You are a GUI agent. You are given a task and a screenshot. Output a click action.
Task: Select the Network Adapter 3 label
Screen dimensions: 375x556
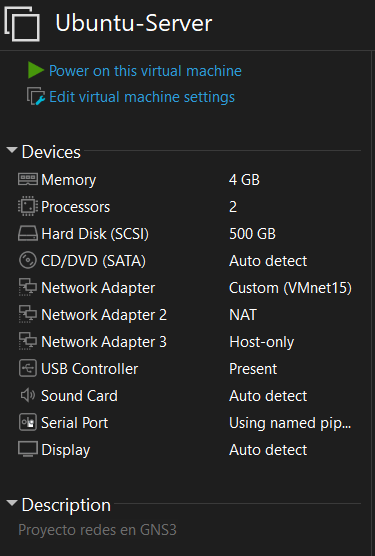click(x=104, y=342)
